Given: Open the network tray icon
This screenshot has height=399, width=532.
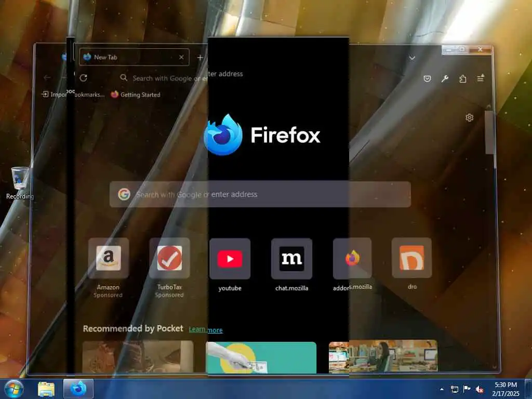Looking at the screenshot, I should pyautogui.click(x=454, y=389).
